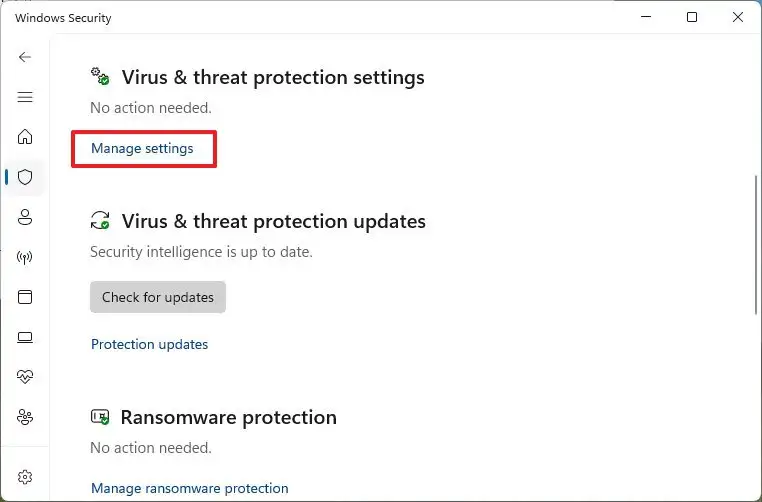Click the vertical scrollbar thumb

(755, 245)
